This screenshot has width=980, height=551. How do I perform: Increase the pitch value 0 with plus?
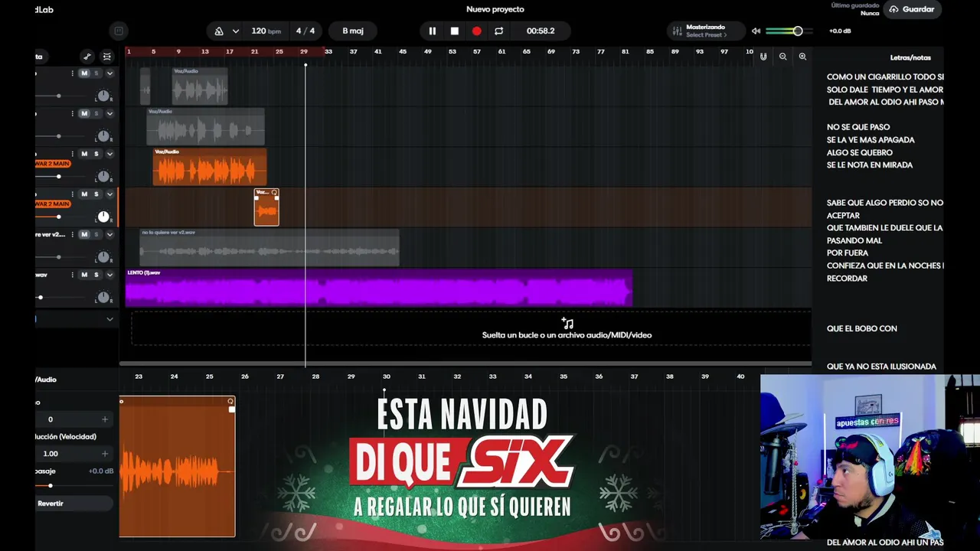coord(105,419)
